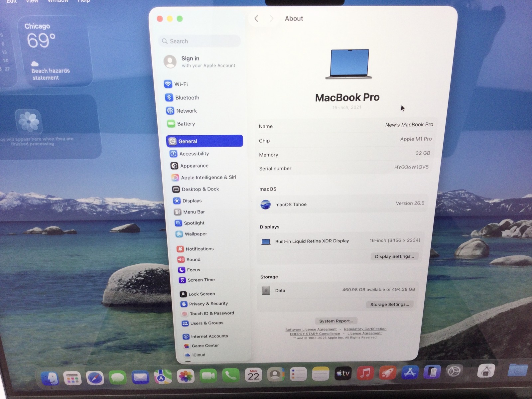Open Touch ID & Password settings
Viewport: 532px width, 399px height.
208,314
